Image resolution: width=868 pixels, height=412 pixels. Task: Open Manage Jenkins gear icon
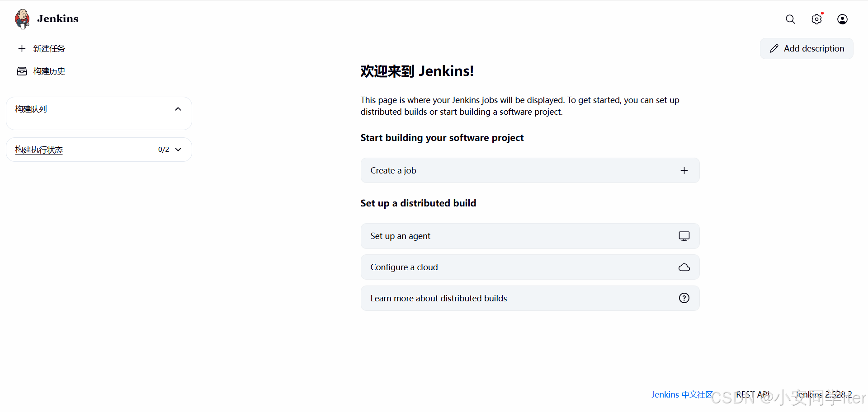coord(816,19)
